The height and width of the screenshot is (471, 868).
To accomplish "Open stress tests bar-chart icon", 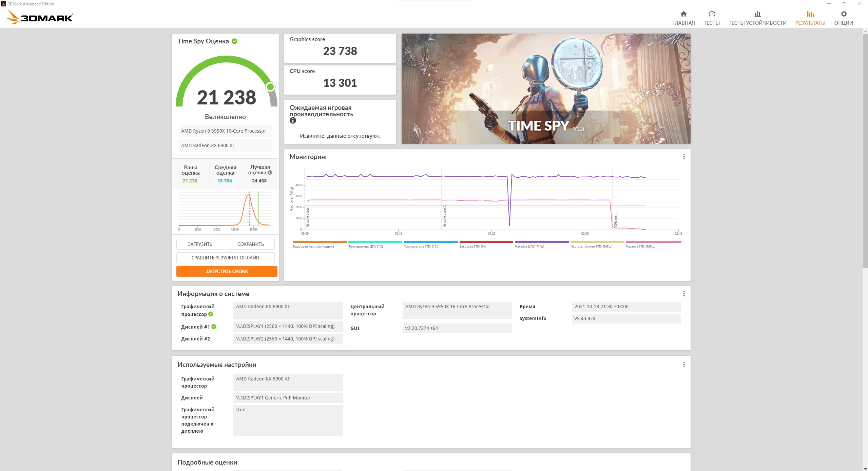I will (x=757, y=14).
